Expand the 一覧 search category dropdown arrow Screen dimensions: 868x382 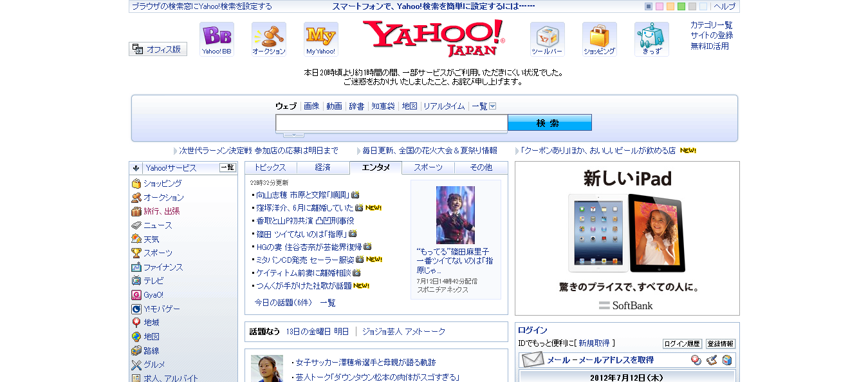pyautogui.click(x=492, y=106)
